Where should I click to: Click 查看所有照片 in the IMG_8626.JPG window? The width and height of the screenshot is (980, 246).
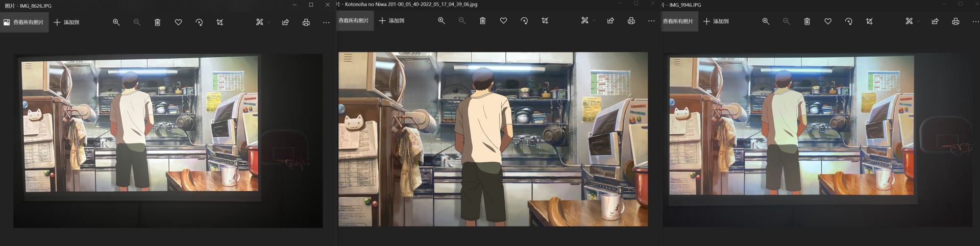coord(24,22)
